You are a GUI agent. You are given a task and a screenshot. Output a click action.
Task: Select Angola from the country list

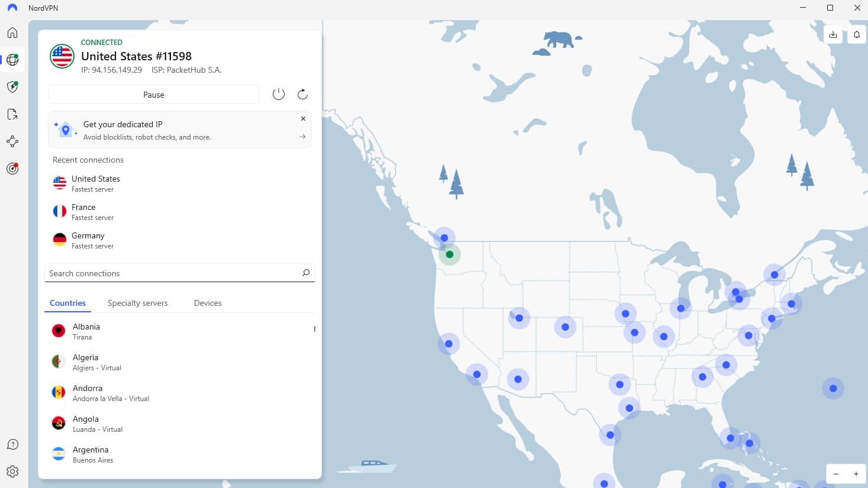coord(178,424)
